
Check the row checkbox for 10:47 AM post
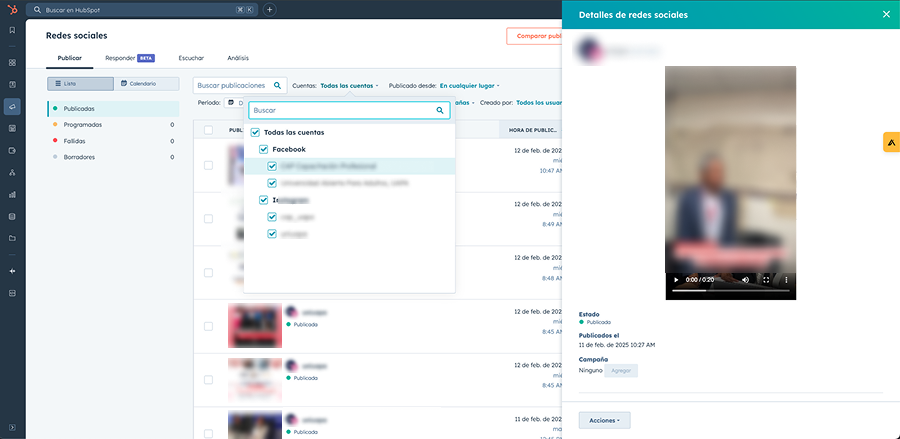click(x=208, y=165)
